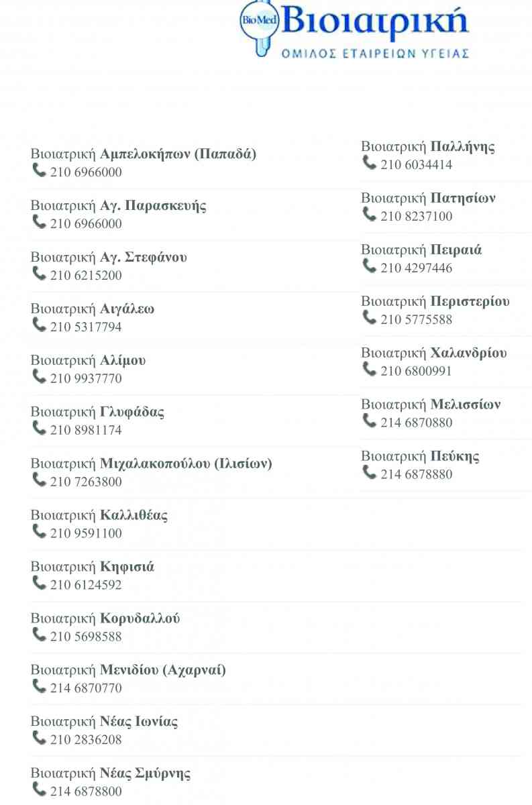
Task: Call number 210 9591100 for Καλλιθέας
Action: pyautogui.click(x=86, y=534)
